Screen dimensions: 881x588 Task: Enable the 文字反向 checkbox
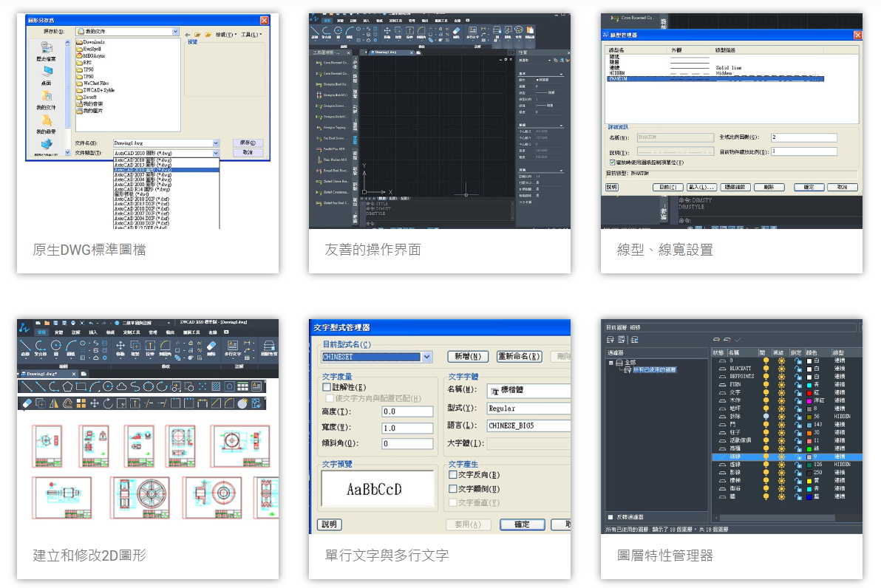453,475
